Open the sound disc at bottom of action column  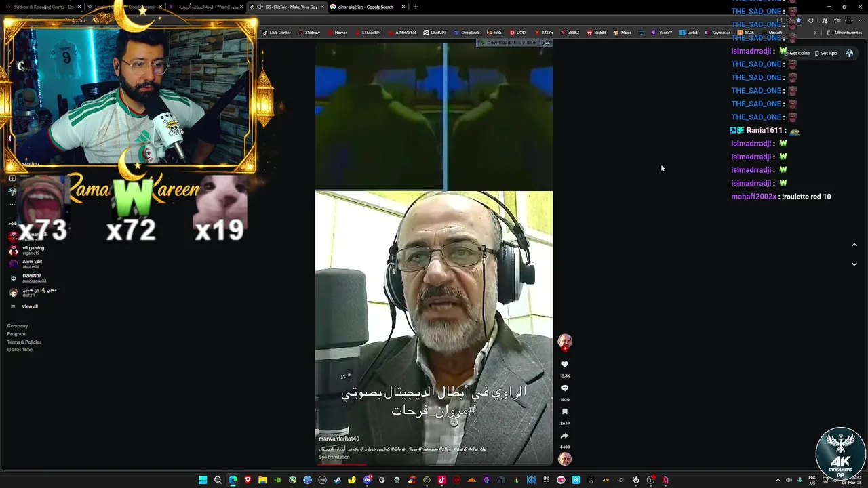(x=564, y=459)
